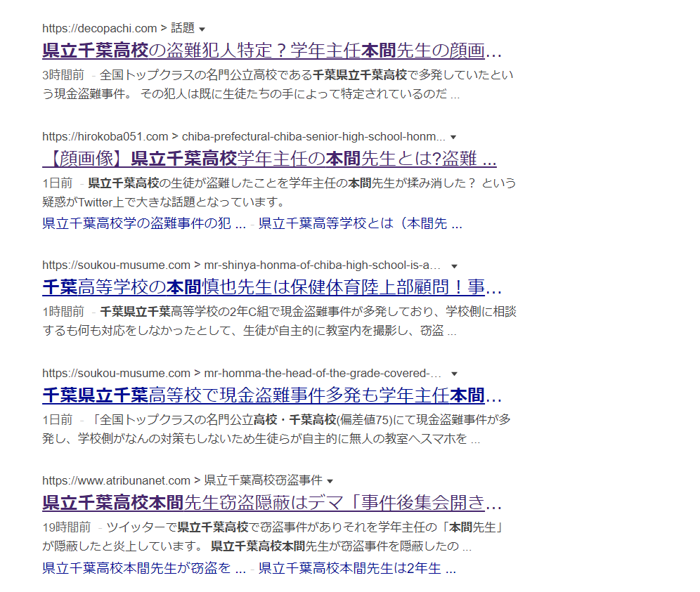Click the 県立千葉高校窃盗事件 breadcrumb text

[264, 480]
